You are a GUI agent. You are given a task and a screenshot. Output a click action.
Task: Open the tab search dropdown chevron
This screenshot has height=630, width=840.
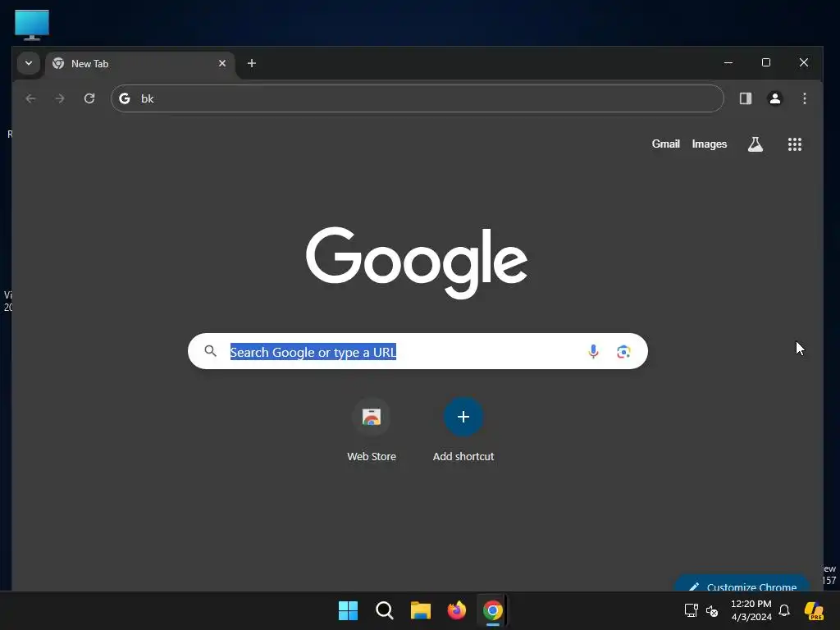[29, 63]
